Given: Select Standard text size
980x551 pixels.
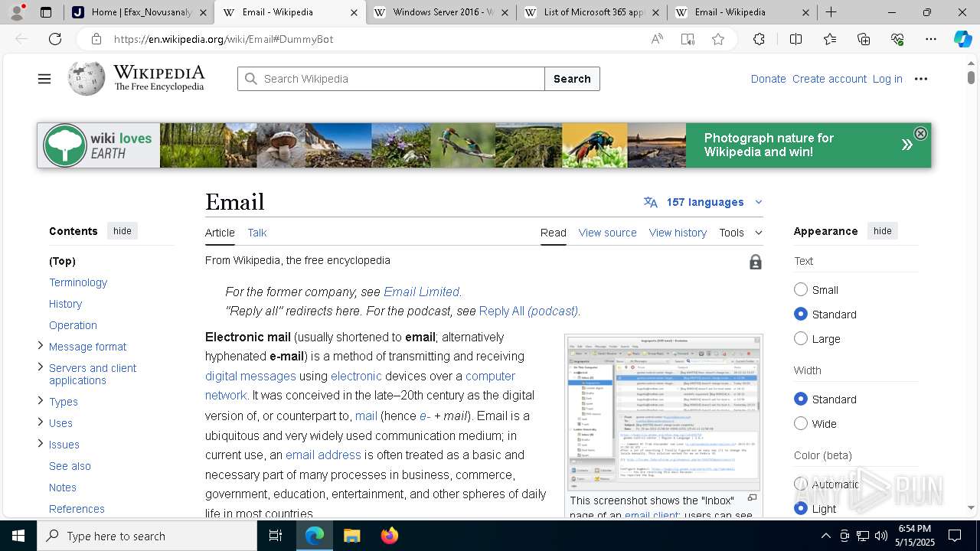Looking at the screenshot, I should tap(801, 314).
